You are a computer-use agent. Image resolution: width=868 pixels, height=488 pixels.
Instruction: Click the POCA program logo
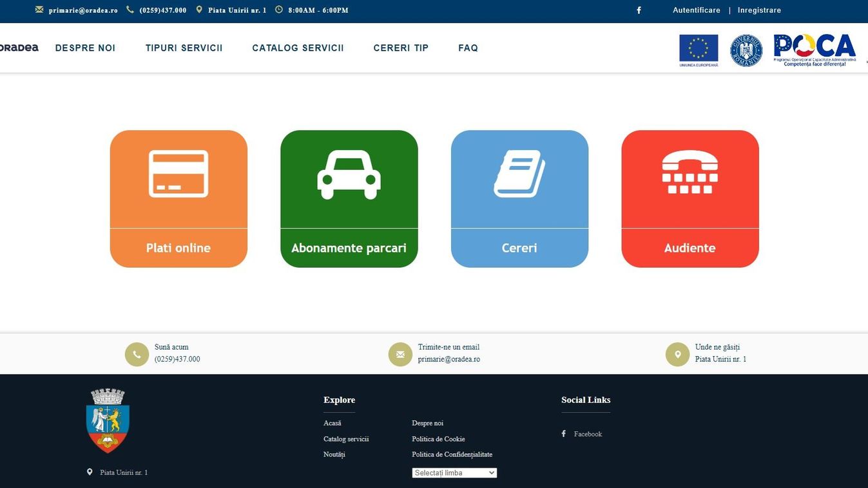(815, 50)
